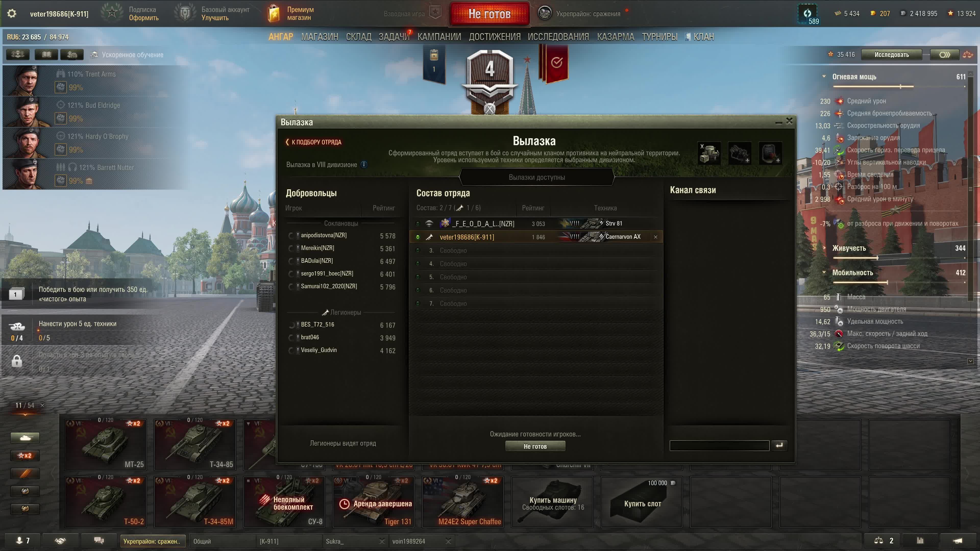This screenshot has width=980, height=551.
Task: Toggle the x2 bonus tank filter
Action: [25, 456]
